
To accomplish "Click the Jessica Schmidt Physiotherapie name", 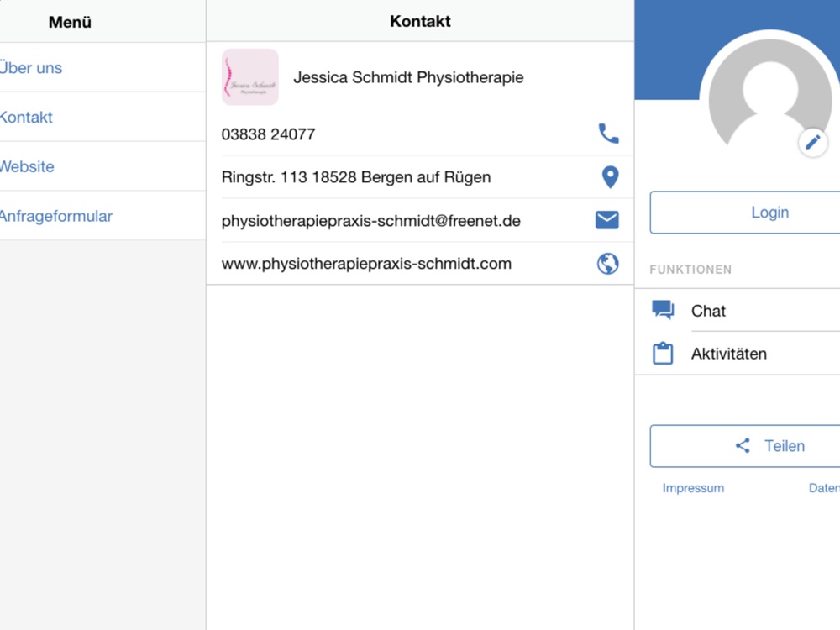I will 408,77.
